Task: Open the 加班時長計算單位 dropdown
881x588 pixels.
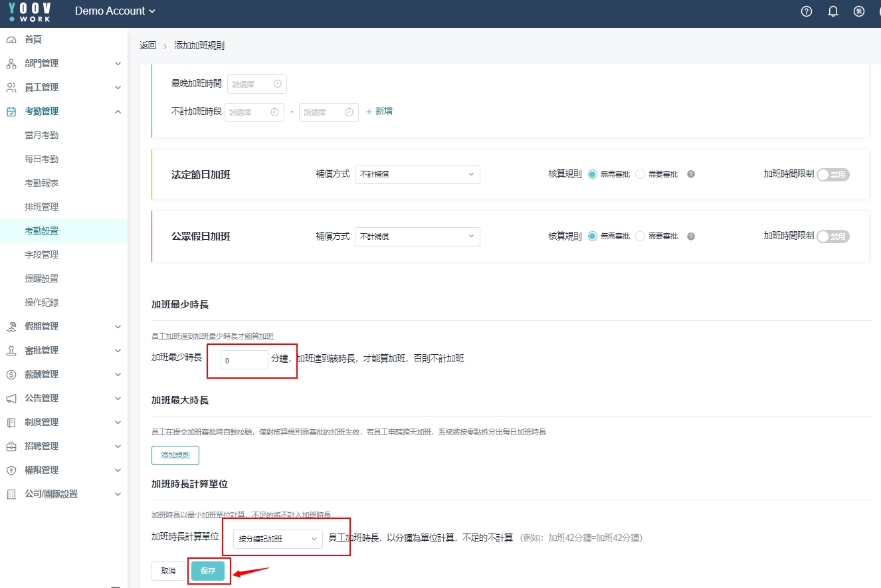Action: pyautogui.click(x=278, y=539)
